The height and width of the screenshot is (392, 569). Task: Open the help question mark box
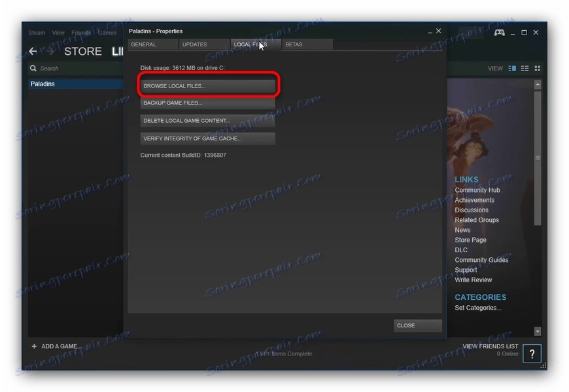[x=532, y=353]
